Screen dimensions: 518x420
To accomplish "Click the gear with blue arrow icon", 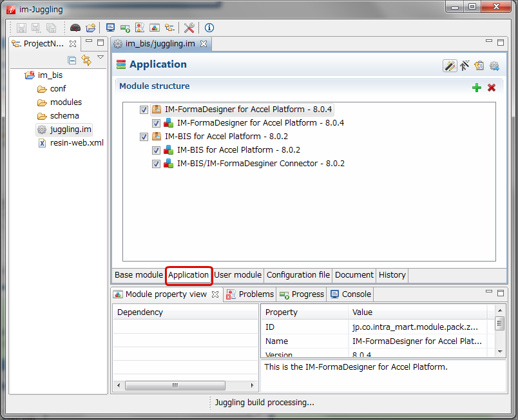I will coord(494,66).
